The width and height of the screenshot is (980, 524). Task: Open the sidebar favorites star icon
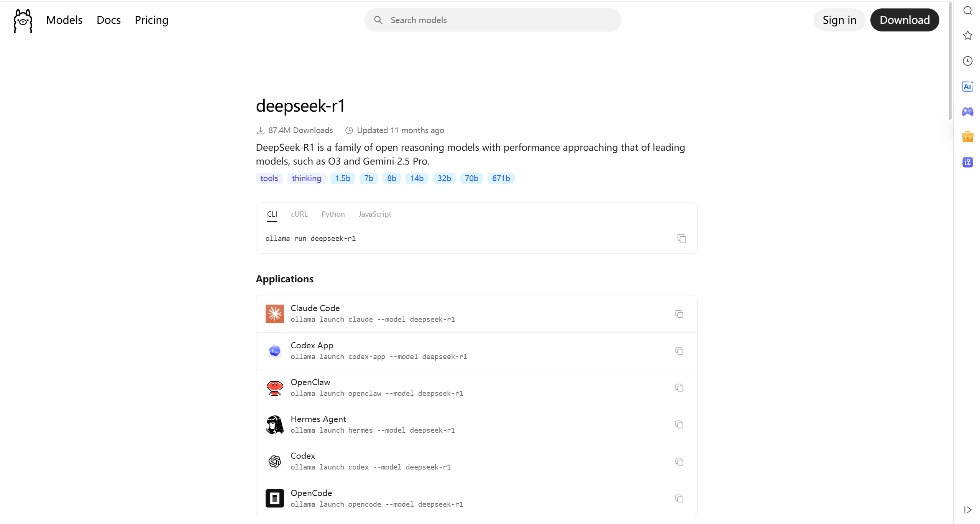click(967, 36)
